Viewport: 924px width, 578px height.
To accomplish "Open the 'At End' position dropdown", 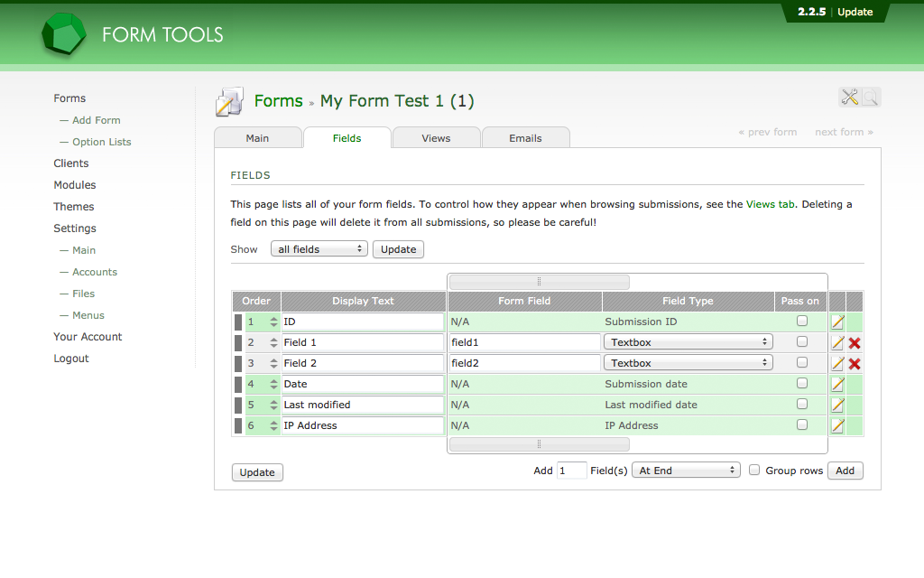I will tap(686, 471).
